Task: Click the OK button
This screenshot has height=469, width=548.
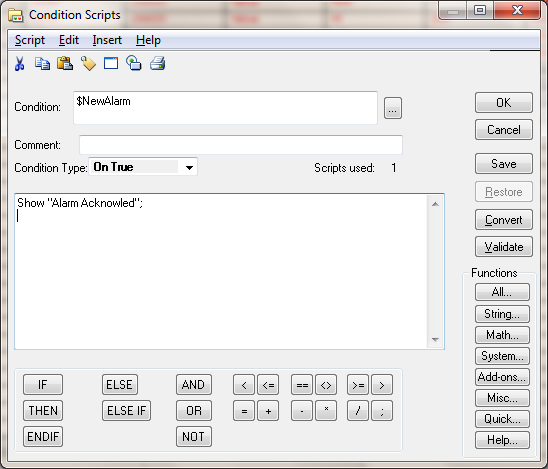Action: pyautogui.click(x=504, y=102)
